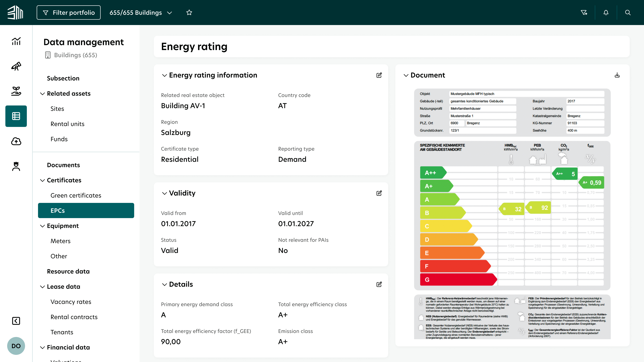Collapse the Certificates tree group
Viewport: 644px width, 362px height.
(42, 180)
